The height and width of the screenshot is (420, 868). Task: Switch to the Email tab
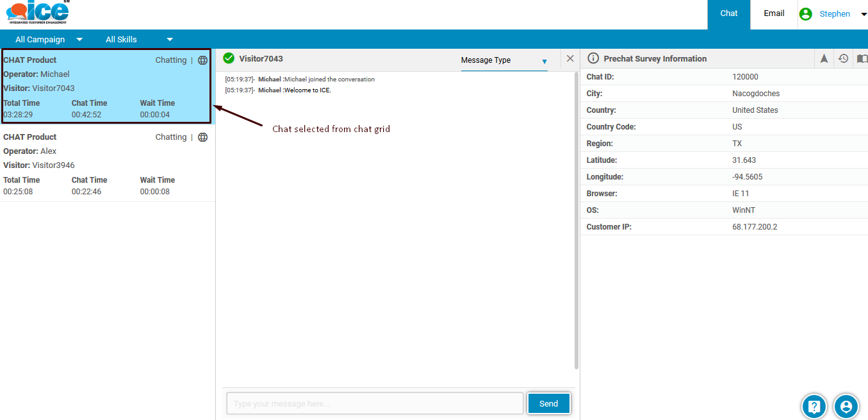click(x=773, y=13)
